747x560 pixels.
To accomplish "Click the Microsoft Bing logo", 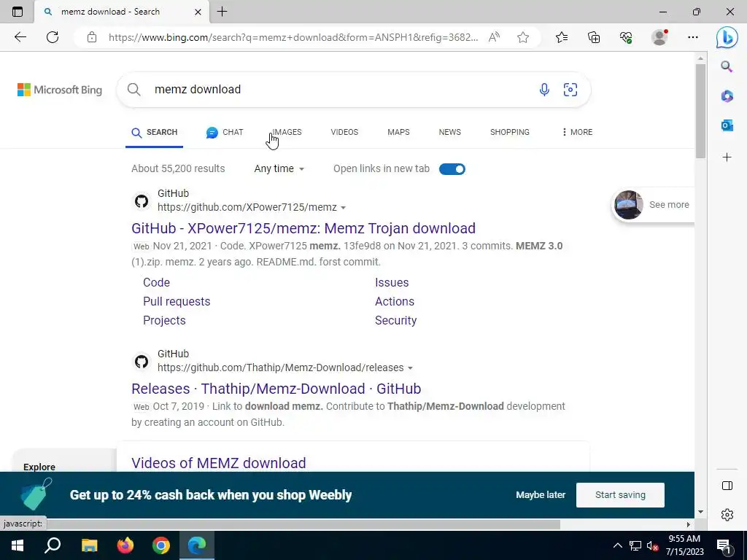I will pyautogui.click(x=60, y=90).
